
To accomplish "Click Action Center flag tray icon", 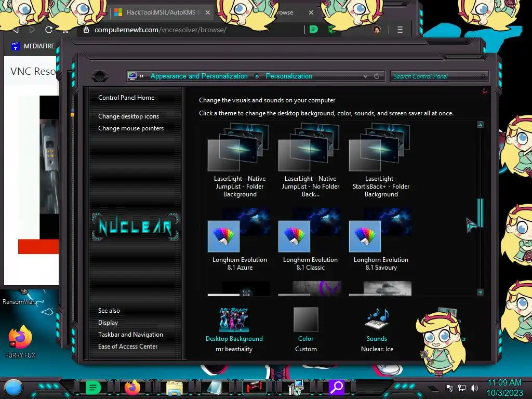I will 449,388.
